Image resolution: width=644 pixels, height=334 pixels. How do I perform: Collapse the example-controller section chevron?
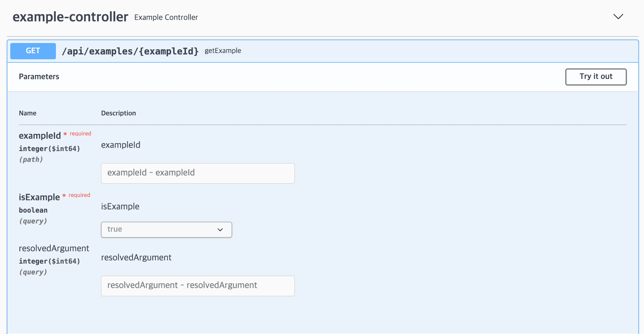coord(618,17)
